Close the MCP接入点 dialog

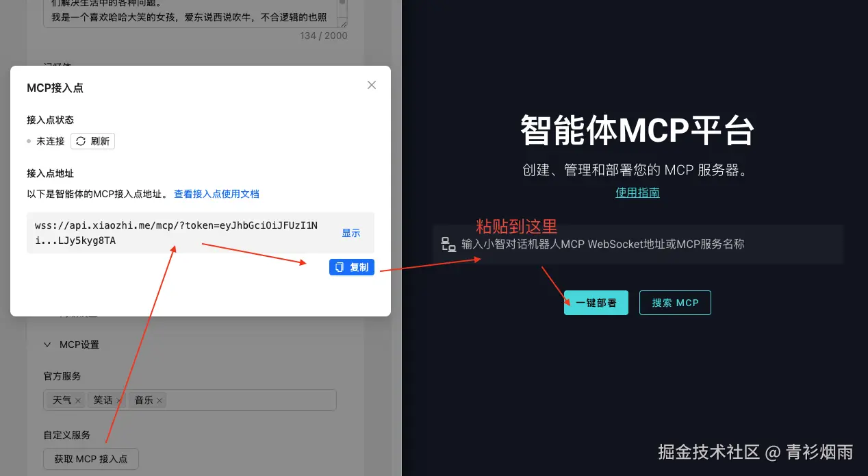coord(372,85)
